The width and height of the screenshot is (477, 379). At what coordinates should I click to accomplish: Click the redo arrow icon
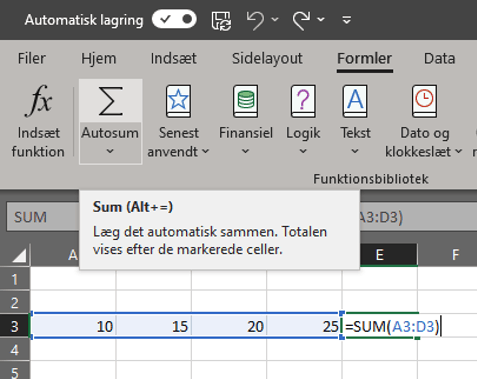pyautogui.click(x=302, y=20)
